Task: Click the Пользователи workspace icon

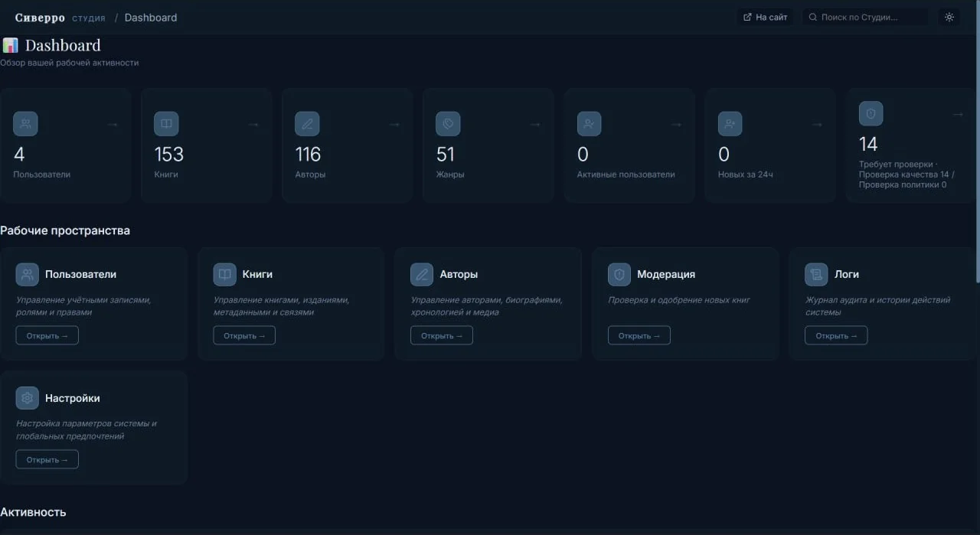Action: click(x=28, y=274)
